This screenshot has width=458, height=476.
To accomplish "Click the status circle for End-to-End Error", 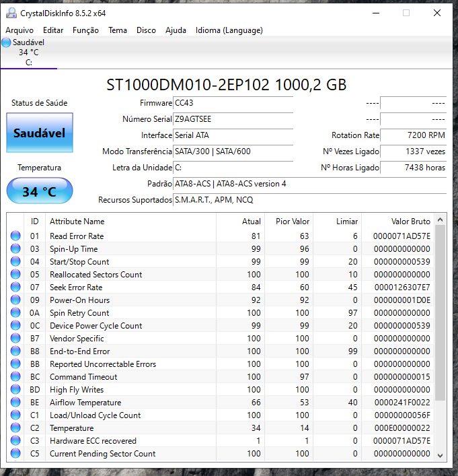I will pyautogui.click(x=15, y=351).
